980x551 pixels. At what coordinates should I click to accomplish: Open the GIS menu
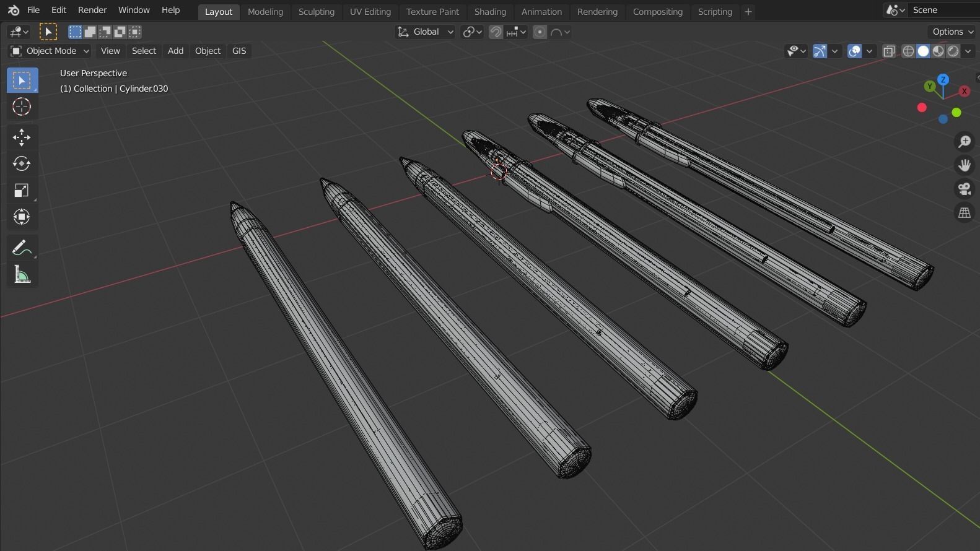tap(239, 51)
